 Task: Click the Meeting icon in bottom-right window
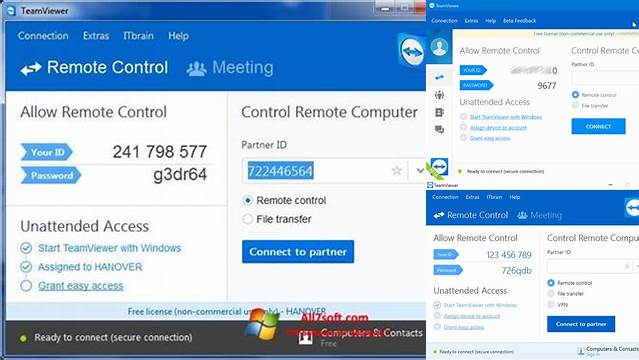pos(522,215)
